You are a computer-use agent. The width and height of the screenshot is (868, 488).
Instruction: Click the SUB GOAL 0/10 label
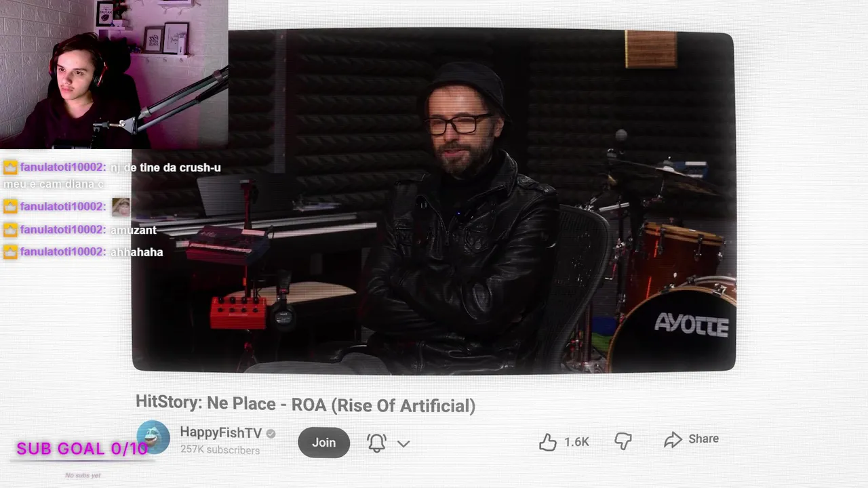(x=82, y=449)
